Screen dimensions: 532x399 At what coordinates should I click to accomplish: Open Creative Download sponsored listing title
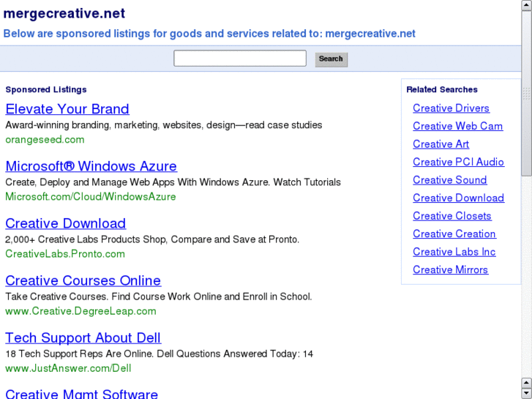65,223
